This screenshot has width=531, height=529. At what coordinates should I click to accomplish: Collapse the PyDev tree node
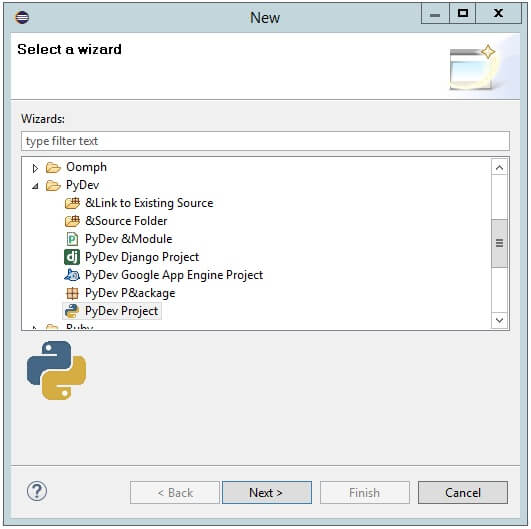[35, 186]
